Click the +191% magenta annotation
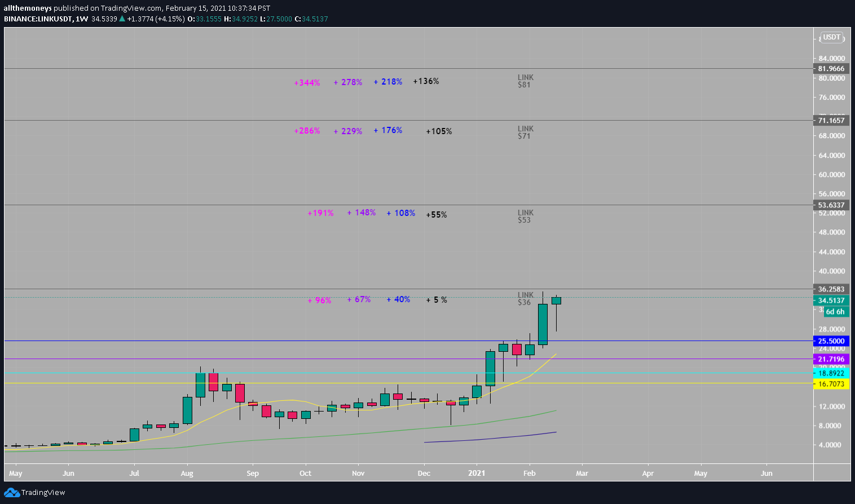This screenshot has height=504, width=855. 321,213
